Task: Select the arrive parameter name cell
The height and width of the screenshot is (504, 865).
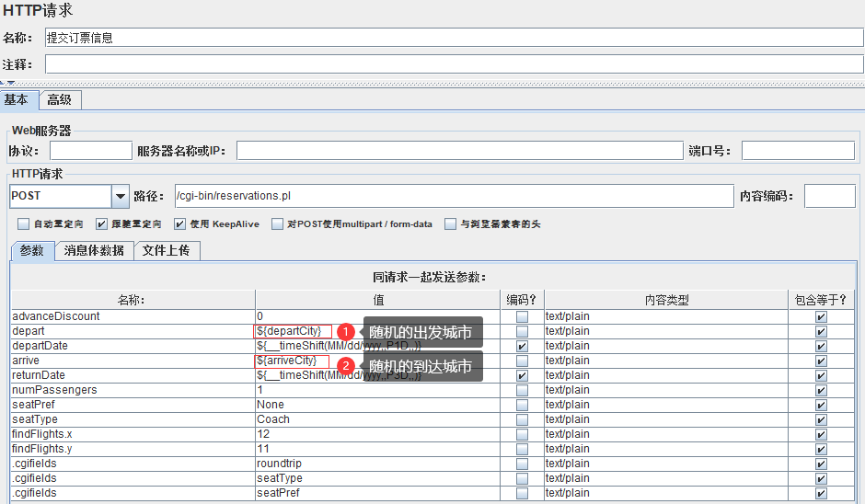Action: pos(133,361)
